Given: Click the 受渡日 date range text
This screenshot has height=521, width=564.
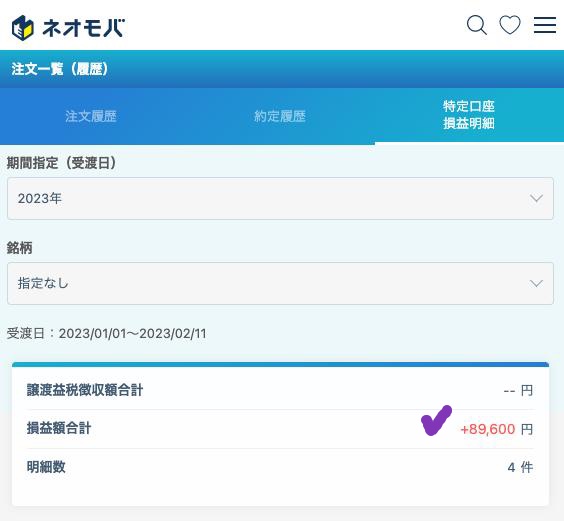Looking at the screenshot, I should pyautogui.click(x=106, y=333).
